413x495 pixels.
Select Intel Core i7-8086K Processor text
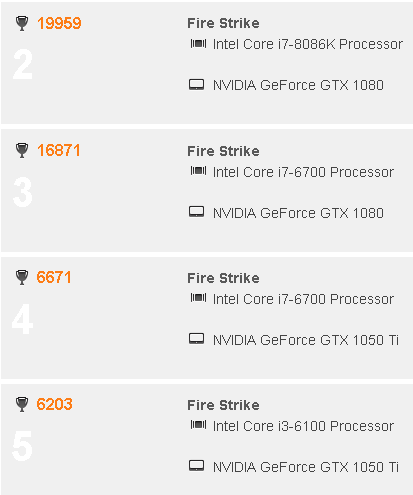(308, 44)
